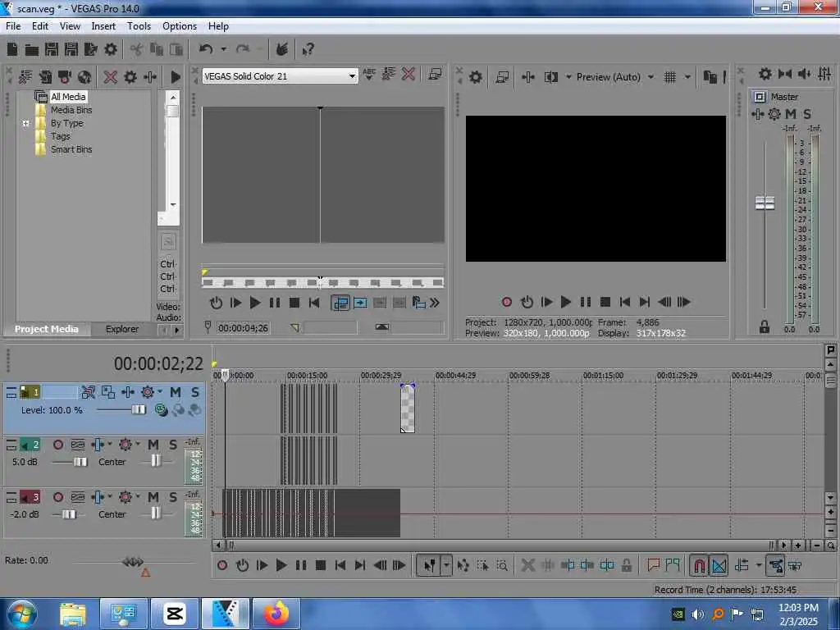Arm track 3 for recording
Viewport: 840px width, 630px height.
(x=58, y=497)
